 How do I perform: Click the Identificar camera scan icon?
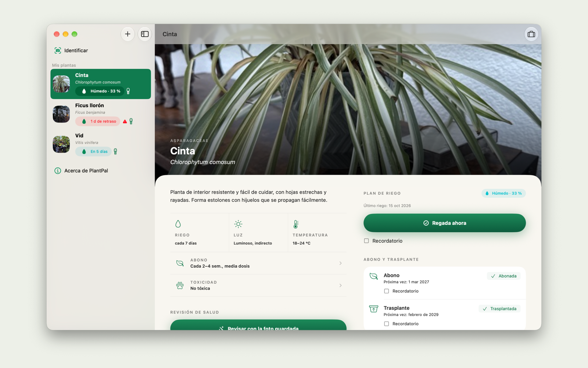[x=58, y=50]
